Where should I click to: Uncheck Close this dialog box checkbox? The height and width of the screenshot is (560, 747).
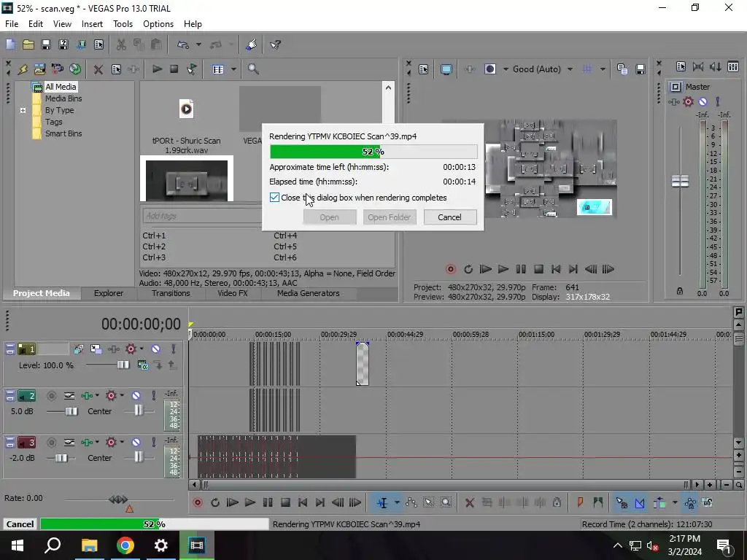[x=274, y=197]
